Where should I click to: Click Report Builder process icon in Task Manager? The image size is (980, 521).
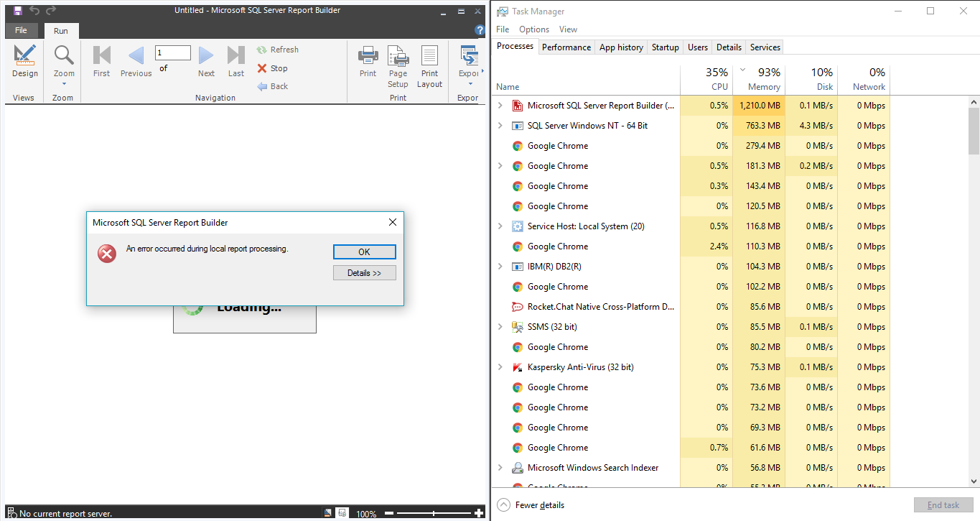point(517,106)
